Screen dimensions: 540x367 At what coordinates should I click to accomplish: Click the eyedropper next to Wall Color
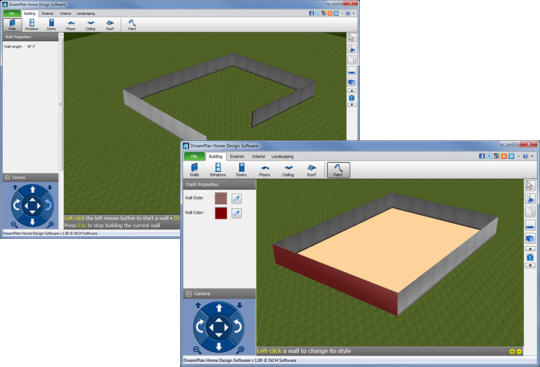click(x=236, y=213)
